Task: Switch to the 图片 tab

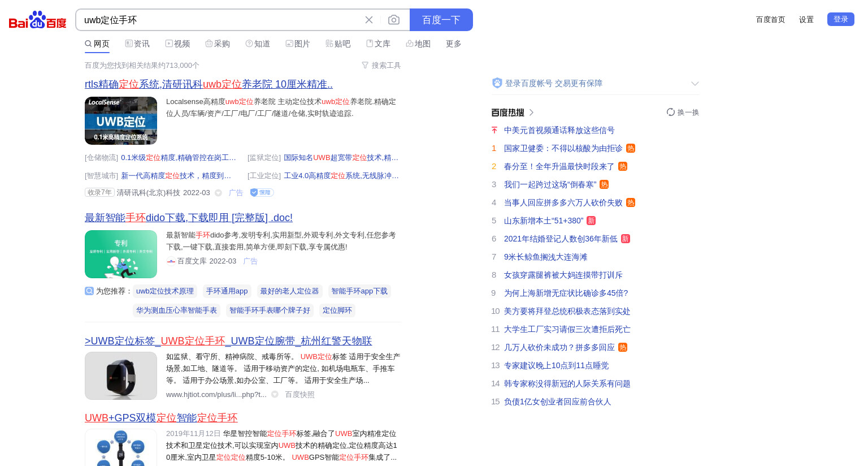Action: coord(298,44)
